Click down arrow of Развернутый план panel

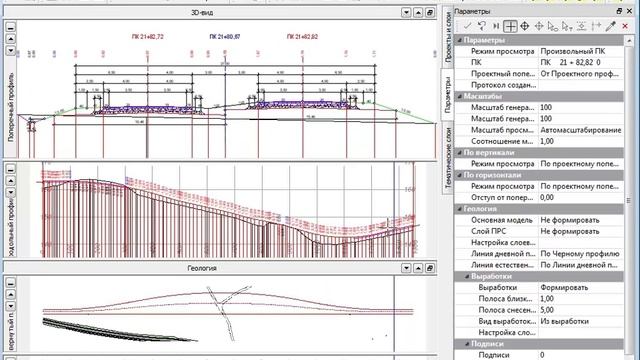coord(11,306)
